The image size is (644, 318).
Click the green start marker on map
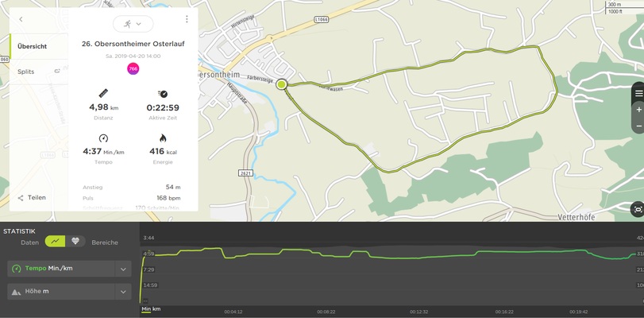point(281,83)
